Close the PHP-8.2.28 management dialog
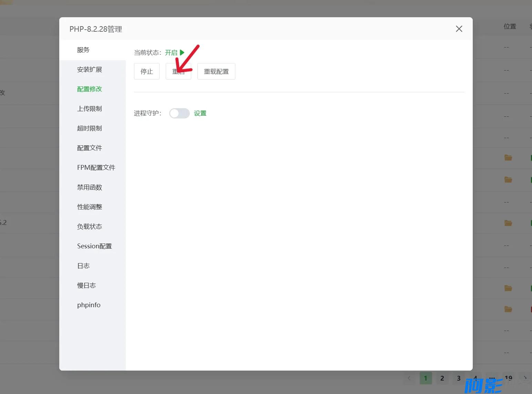 (459, 29)
